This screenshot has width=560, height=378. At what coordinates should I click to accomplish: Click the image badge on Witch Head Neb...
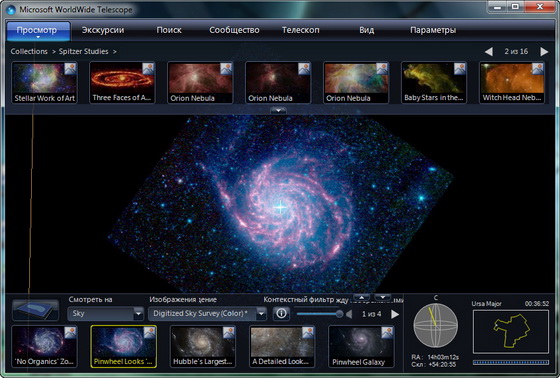coord(538,69)
